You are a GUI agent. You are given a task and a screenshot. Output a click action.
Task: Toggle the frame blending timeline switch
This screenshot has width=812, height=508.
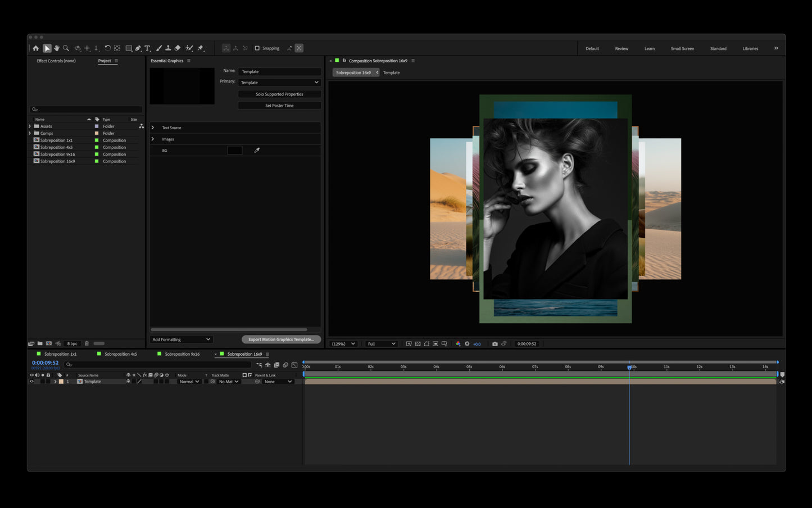point(276,365)
